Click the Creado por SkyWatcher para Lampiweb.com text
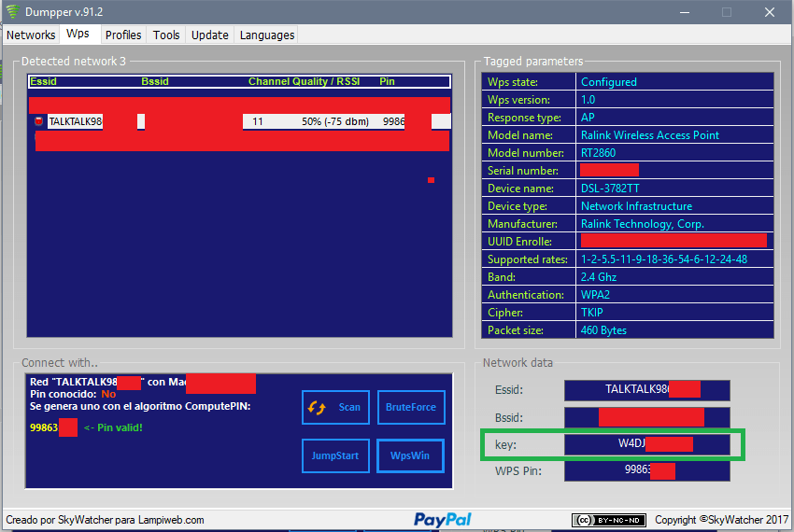This screenshot has height=532, width=794. tap(105, 520)
